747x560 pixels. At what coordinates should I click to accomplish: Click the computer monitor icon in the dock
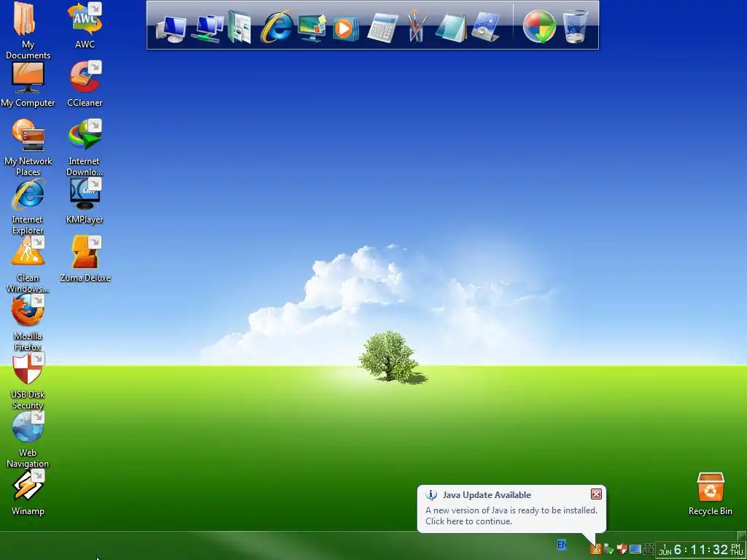(x=170, y=28)
